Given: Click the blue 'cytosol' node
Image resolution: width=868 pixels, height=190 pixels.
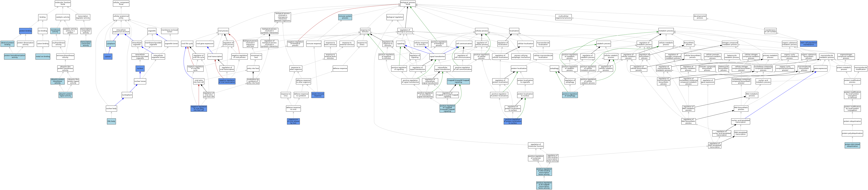Looking at the screenshot, I should click(108, 56).
